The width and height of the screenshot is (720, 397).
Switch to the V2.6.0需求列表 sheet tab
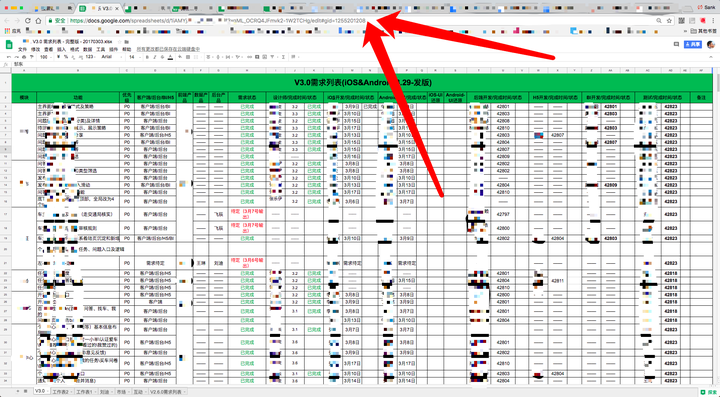tap(168, 392)
